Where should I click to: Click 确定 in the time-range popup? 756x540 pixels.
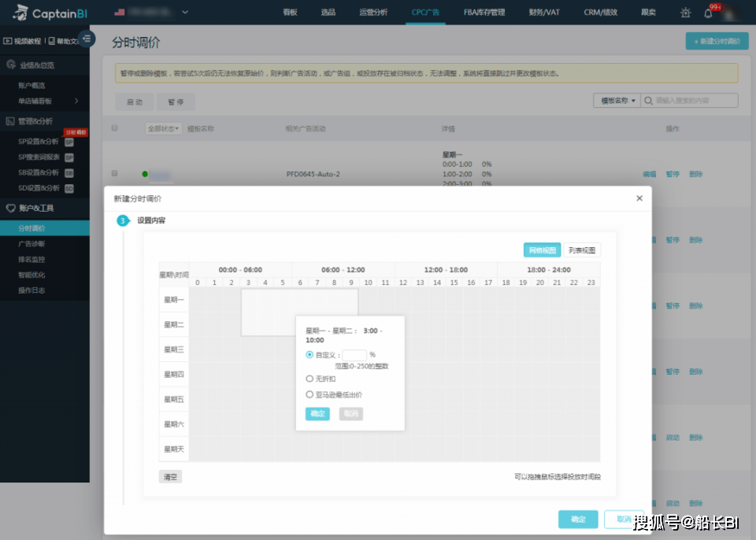(317, 414)
